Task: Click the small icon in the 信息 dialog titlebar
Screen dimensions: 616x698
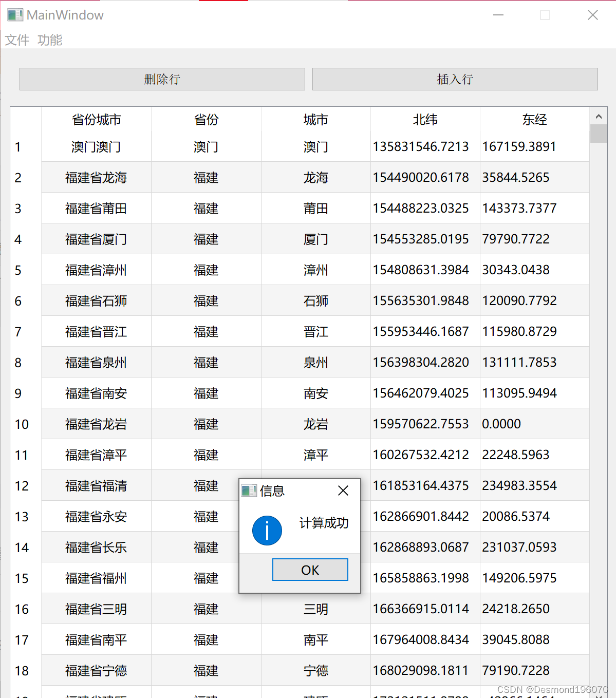Action: (249, 491)
